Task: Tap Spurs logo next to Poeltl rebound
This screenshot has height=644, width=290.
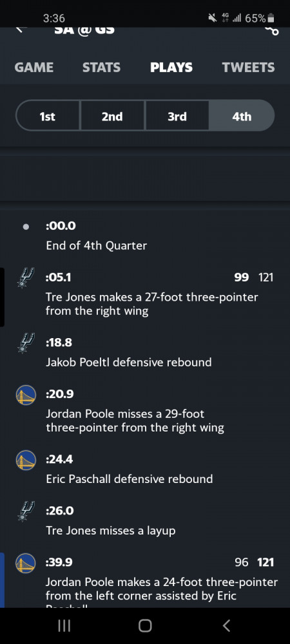Action: 26,343
